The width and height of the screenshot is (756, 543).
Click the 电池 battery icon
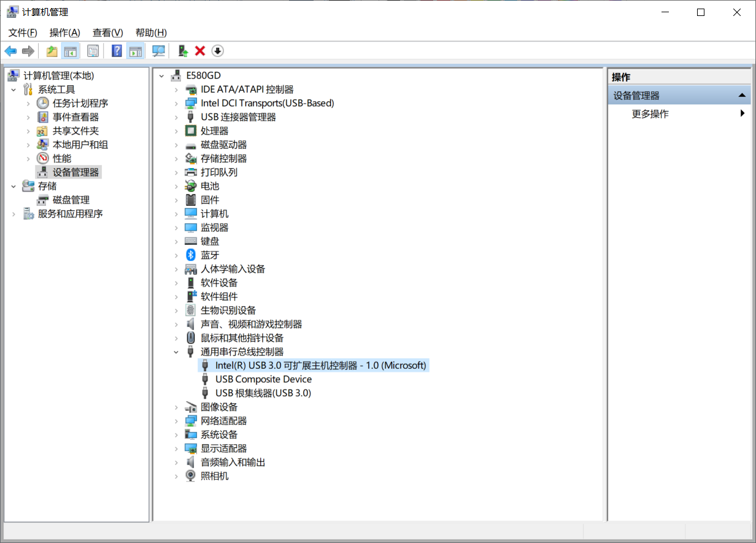(191, 186)
